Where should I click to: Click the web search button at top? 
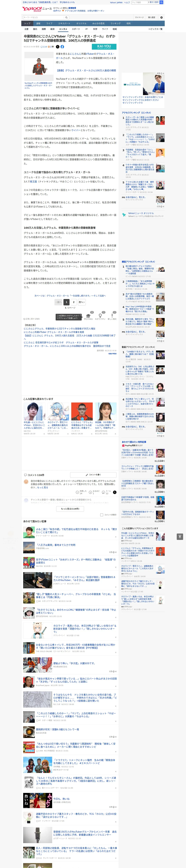[x=161, y=2]
